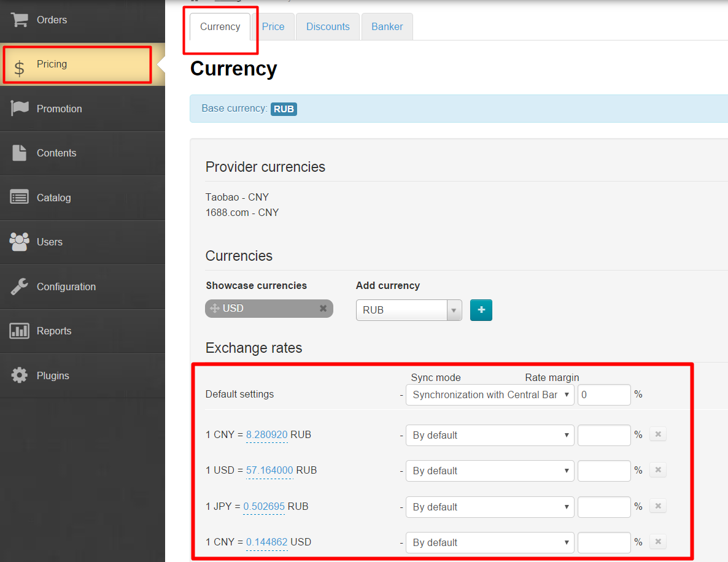Click the Configuration wrench icon

coord(20,287)
